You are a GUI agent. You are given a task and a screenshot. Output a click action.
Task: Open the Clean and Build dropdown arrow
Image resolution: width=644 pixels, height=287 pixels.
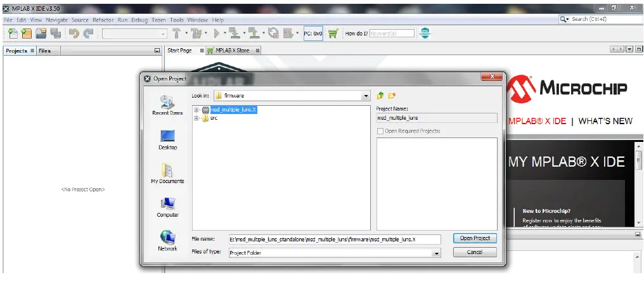click(205, 33)
